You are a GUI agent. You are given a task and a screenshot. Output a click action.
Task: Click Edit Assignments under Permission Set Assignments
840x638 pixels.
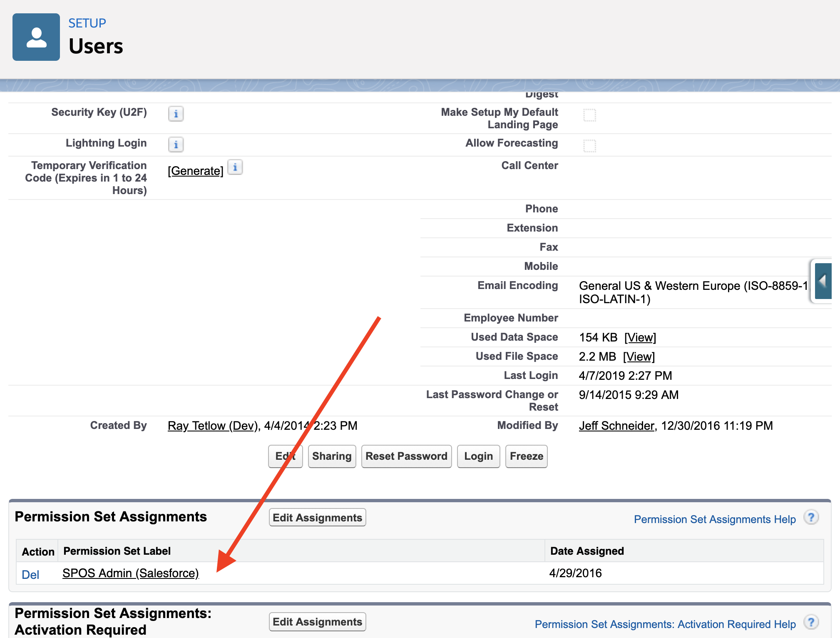click(x=317, y=518)
